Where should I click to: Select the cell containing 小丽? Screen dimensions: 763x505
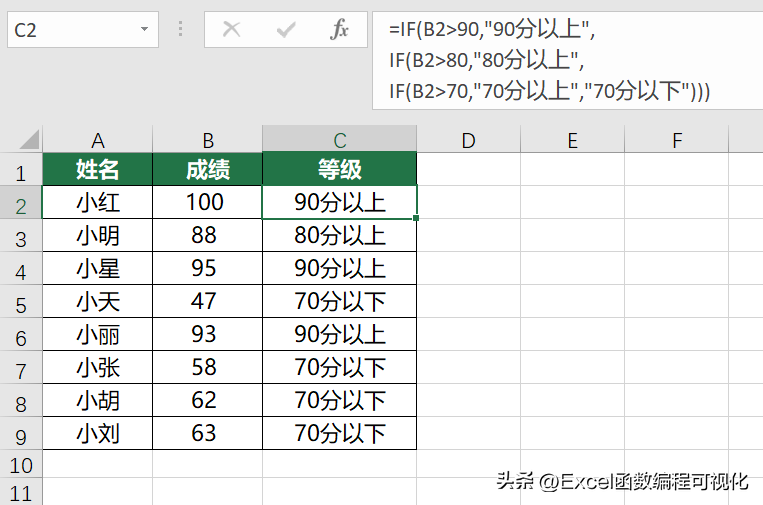click(x=98, y=335)
